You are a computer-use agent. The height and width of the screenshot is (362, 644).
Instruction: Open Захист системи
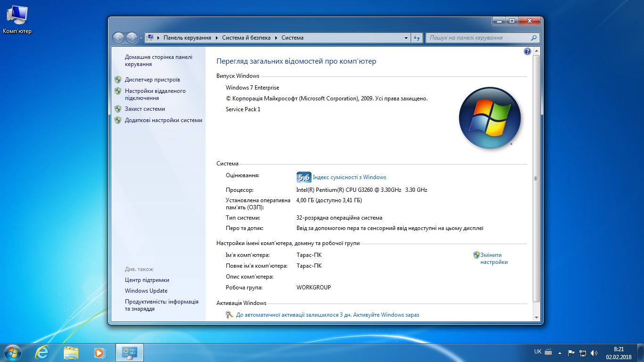(145, 109)
